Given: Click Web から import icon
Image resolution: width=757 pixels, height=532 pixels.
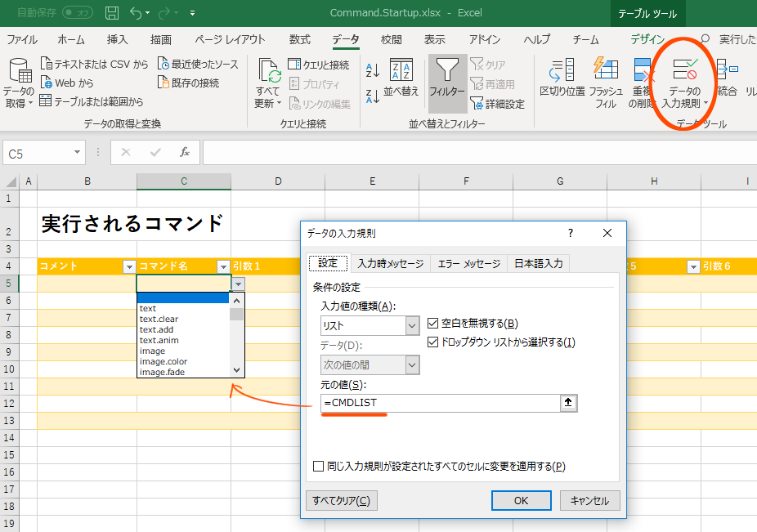Looking at the screenshot, I should [x=47, y=83].
